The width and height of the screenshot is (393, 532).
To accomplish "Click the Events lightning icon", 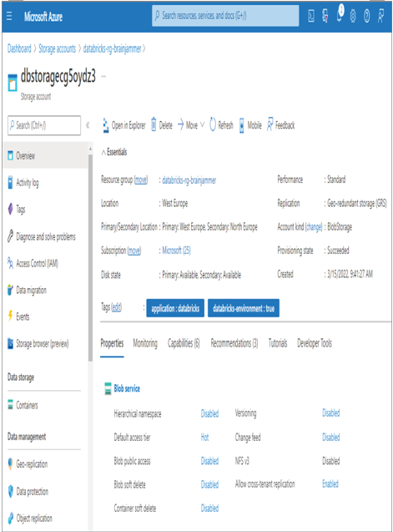I will pos(11,316).
